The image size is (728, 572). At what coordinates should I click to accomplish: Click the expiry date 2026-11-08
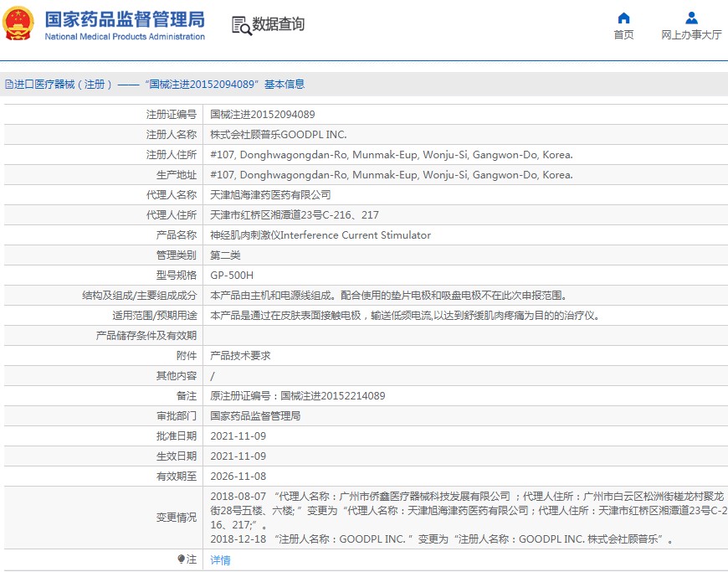pyautogui.click(x=238, y=477)
